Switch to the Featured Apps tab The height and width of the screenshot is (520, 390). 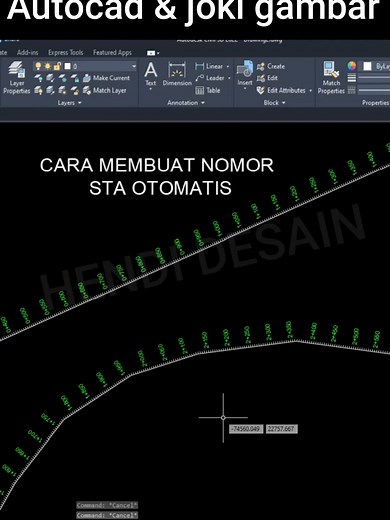112,53
